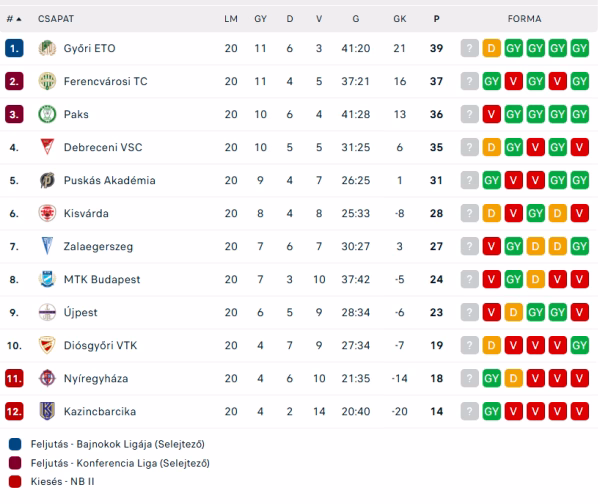Click the FORMA column header
The image size is (600, 504).
coord(525,18)
